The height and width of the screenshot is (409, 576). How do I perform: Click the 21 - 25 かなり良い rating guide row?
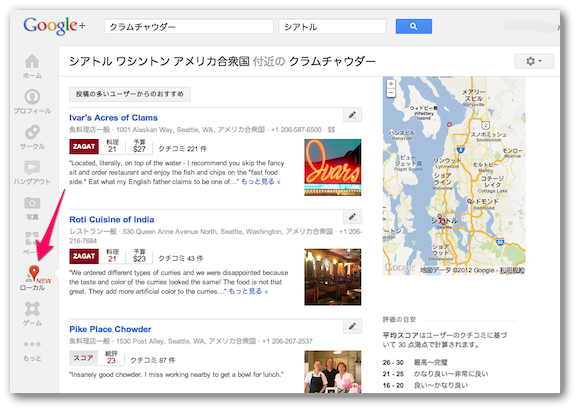pos(435,374)
